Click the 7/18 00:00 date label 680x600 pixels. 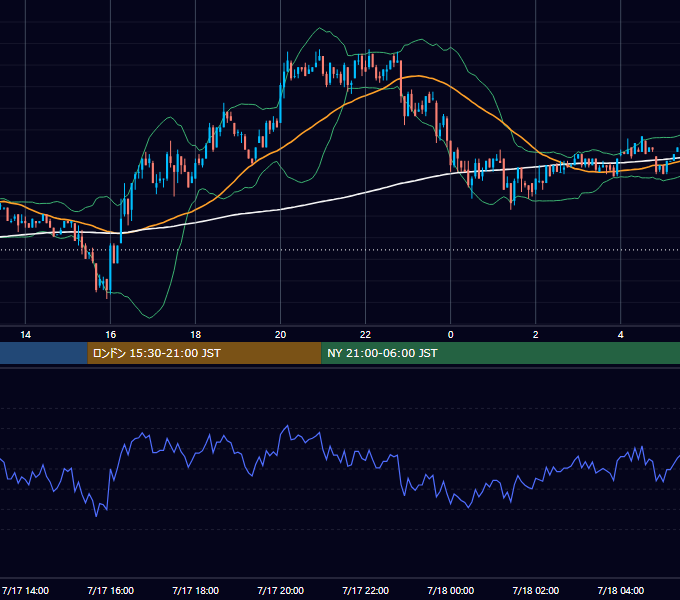click(451, 590)
